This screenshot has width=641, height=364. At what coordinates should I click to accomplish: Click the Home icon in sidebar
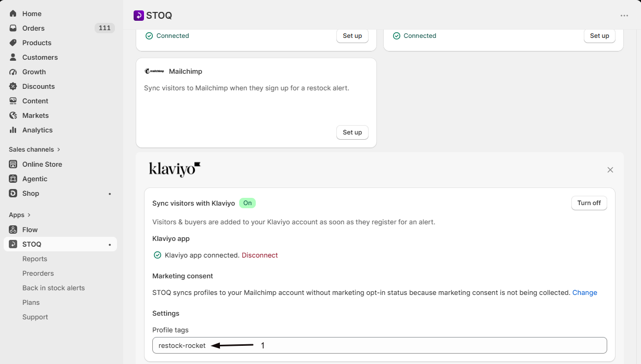(13, 14)
